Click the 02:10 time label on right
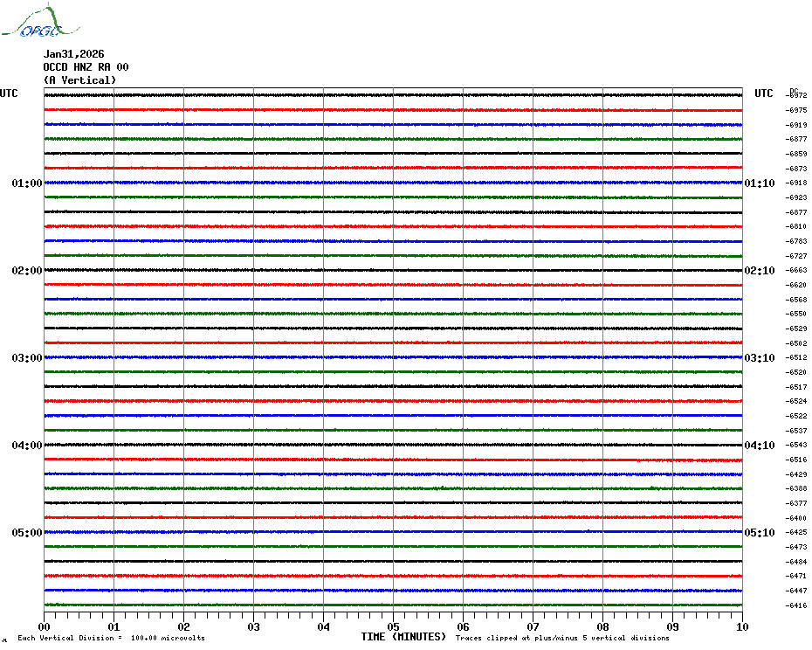Screen dimensions: 812x650 759,271
